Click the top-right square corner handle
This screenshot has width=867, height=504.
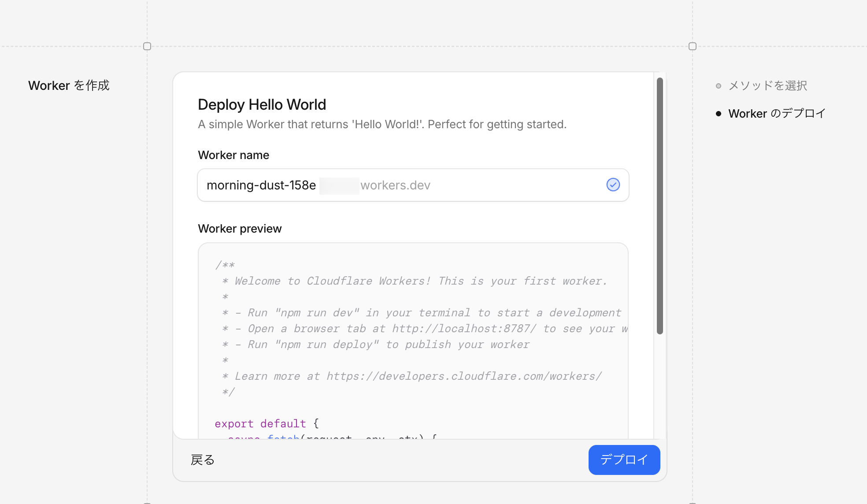[692, 46]
